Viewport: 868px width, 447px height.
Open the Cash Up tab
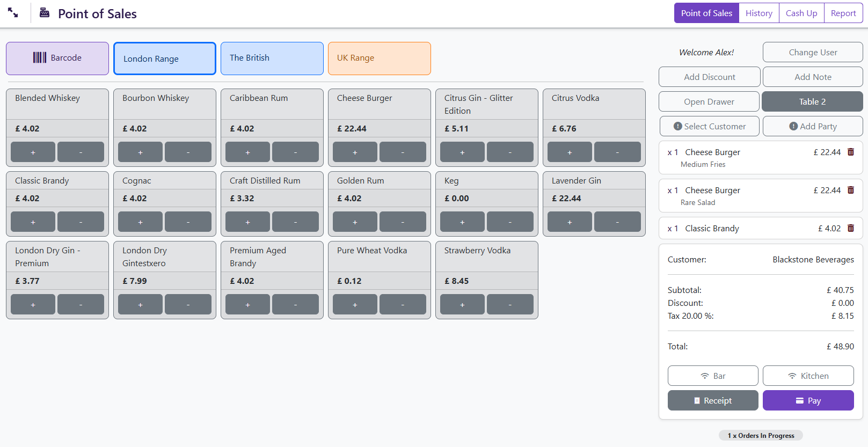[x=801, y=13]
